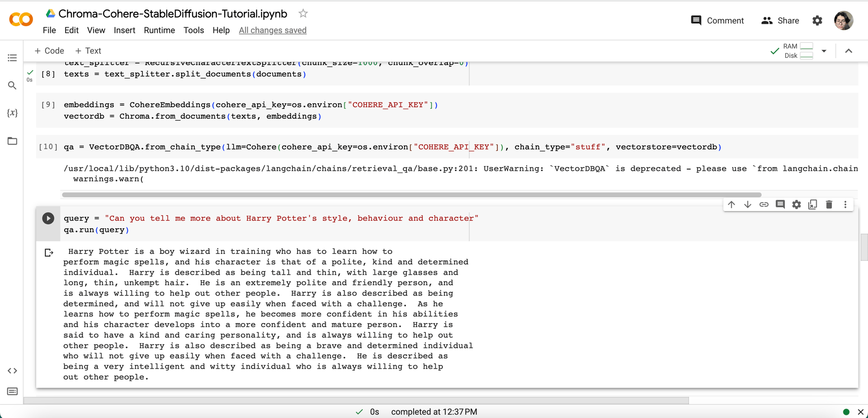The width and height of the screenshot is (868, 418).
Task: Delete the selected cell with trash icon
Action: pyautogui.click(x=829, y=204)
